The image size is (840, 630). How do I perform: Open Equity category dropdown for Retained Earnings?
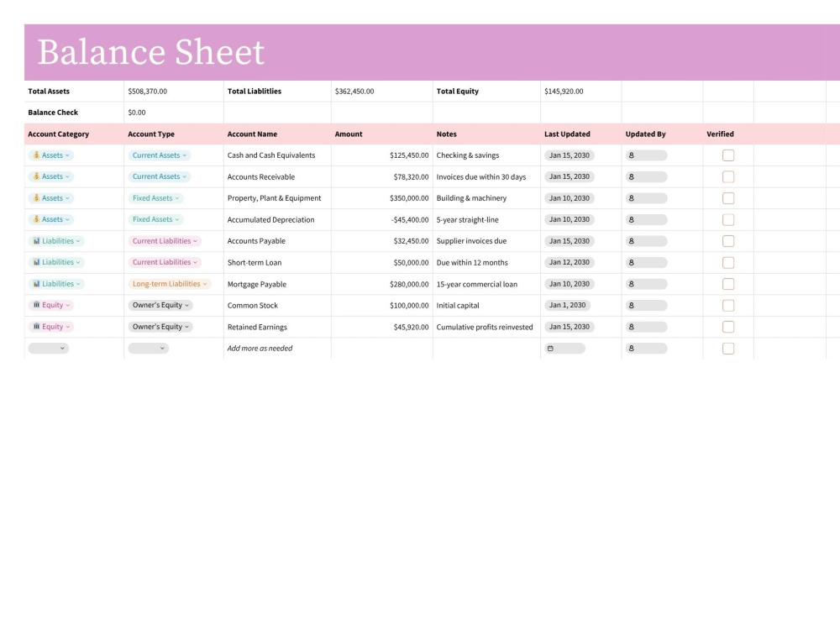pyautogui.click(x=51, y=327)
